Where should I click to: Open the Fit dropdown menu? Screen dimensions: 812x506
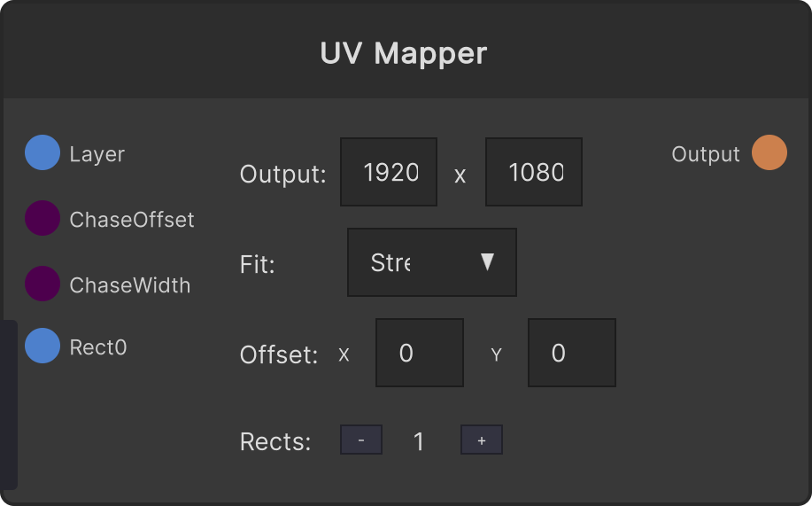coord(432,262)
